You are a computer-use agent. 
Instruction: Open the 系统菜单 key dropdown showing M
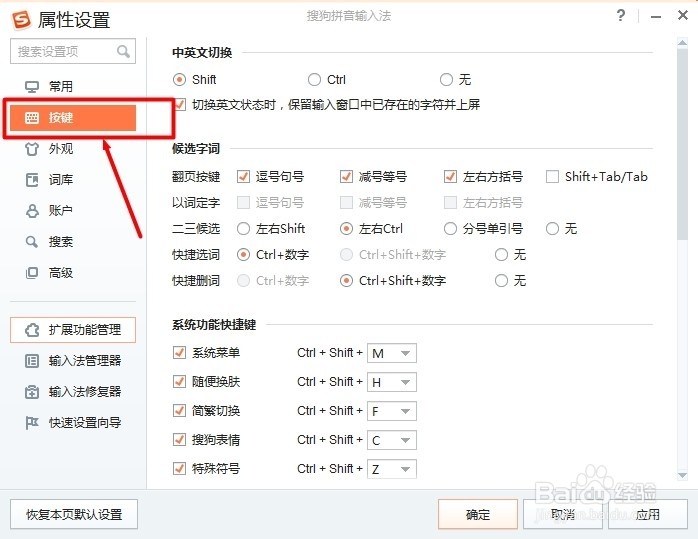click(x=392, y=353)
